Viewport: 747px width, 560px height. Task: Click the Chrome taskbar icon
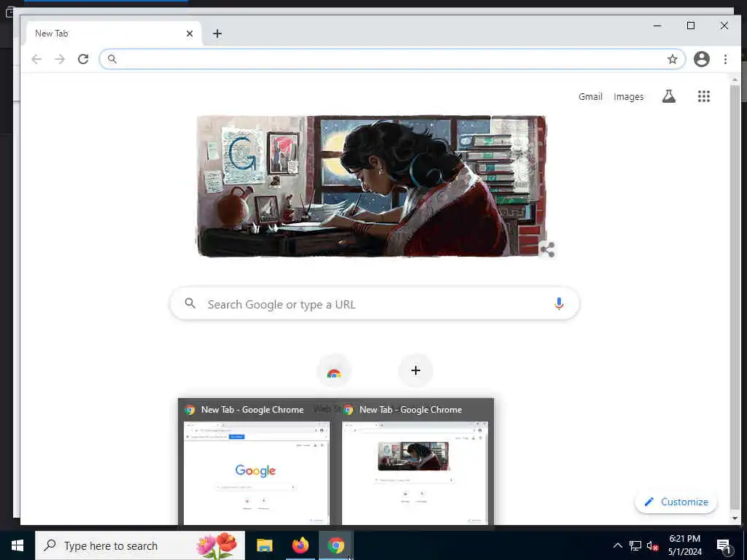[336, 545]
